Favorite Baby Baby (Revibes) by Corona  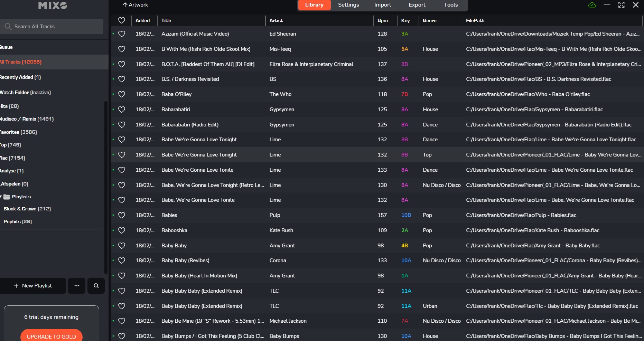tap(122, 261)
